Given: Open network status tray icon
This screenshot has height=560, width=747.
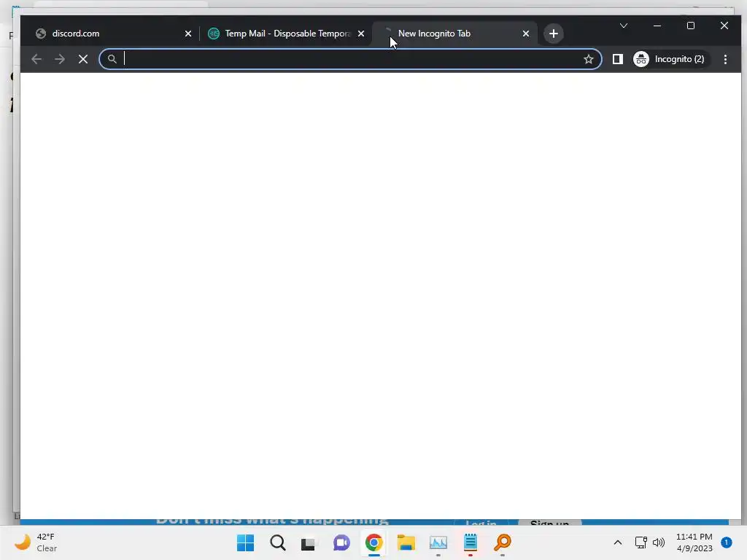Looking at the screenshot, I should pos(641,542).
